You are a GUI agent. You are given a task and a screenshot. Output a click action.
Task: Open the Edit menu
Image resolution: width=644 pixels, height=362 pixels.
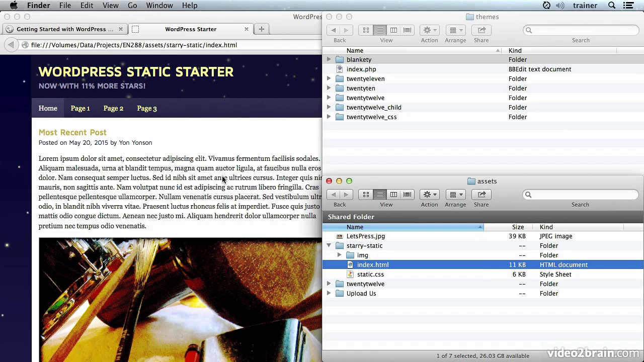tap(87, 6)
